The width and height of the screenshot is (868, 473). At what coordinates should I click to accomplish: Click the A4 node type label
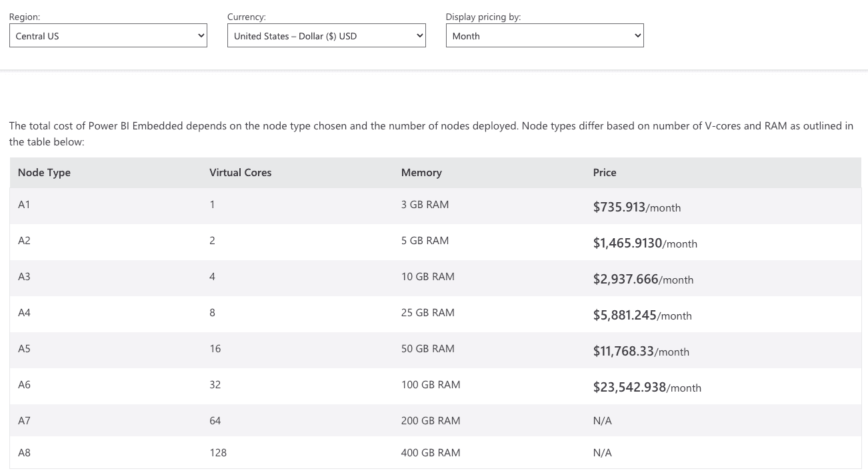pyautogui.click(x=24, y=312)
